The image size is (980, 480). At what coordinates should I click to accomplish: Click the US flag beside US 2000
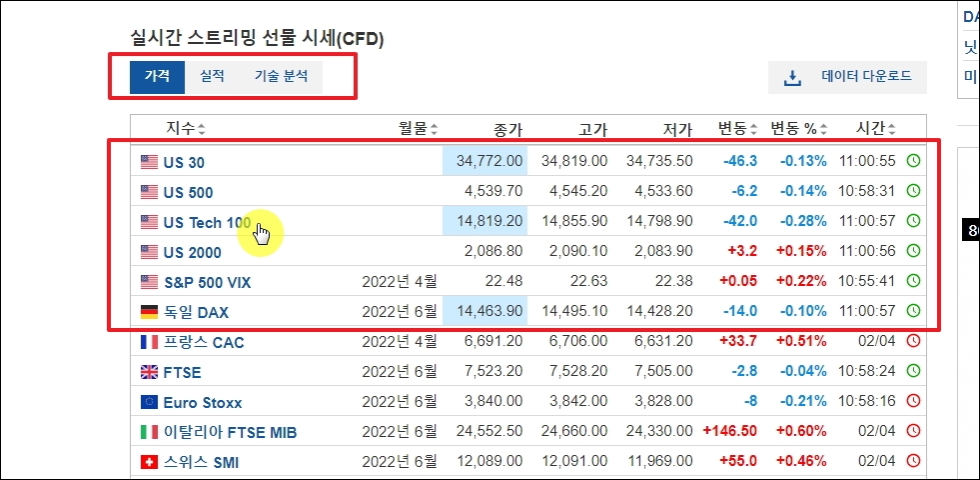point(149,252)
